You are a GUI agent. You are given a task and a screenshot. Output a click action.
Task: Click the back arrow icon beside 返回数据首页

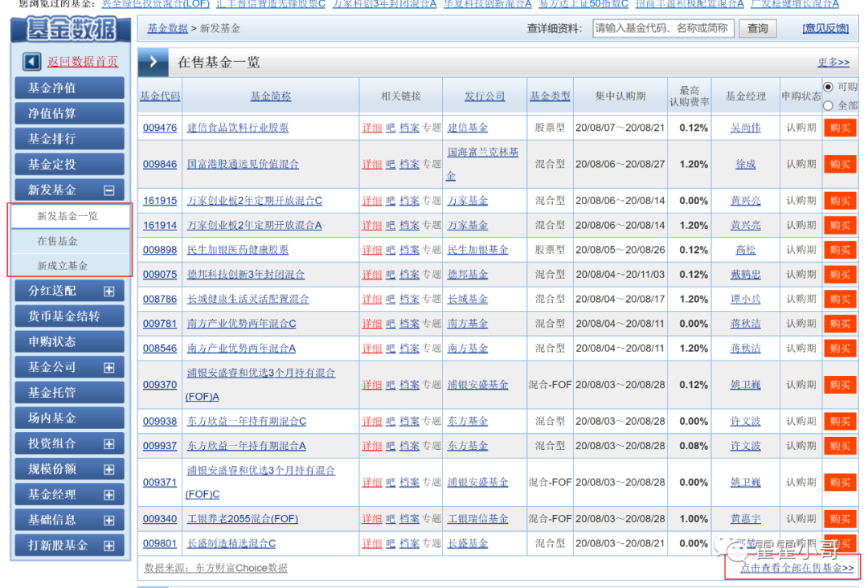[x=31, y=61]
